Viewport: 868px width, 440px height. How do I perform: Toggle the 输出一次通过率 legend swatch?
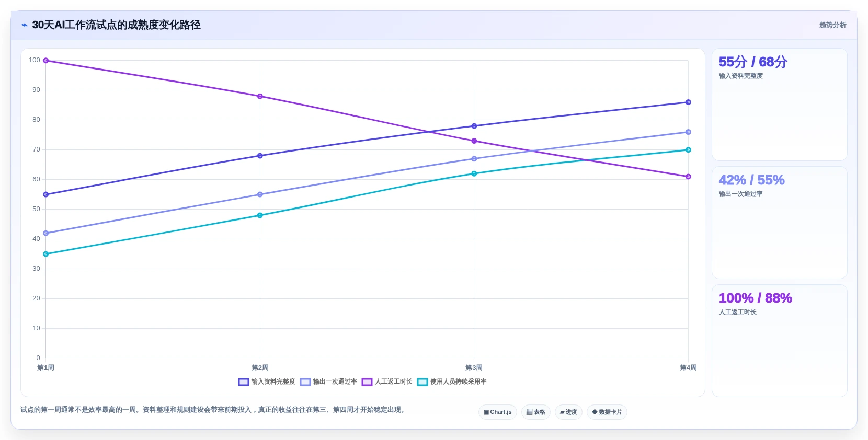click(305, 382)
